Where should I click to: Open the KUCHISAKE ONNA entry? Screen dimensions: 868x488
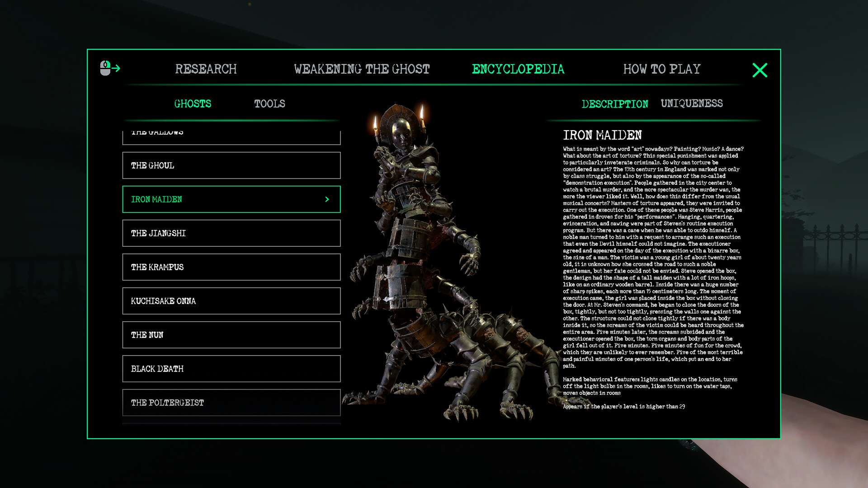pyautogui.click(x=231, y=301)
